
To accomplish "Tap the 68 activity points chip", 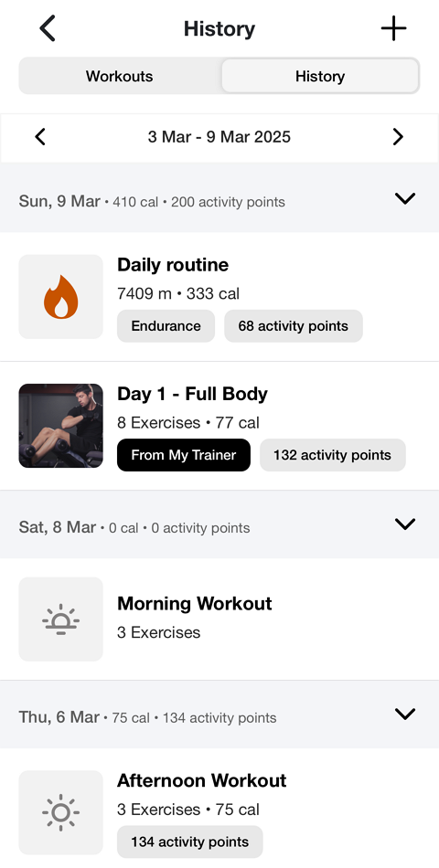I will pos(294,326).
